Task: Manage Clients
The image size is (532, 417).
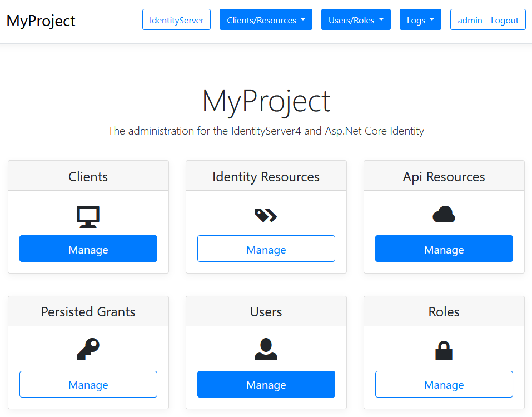Action: point(88,249)
